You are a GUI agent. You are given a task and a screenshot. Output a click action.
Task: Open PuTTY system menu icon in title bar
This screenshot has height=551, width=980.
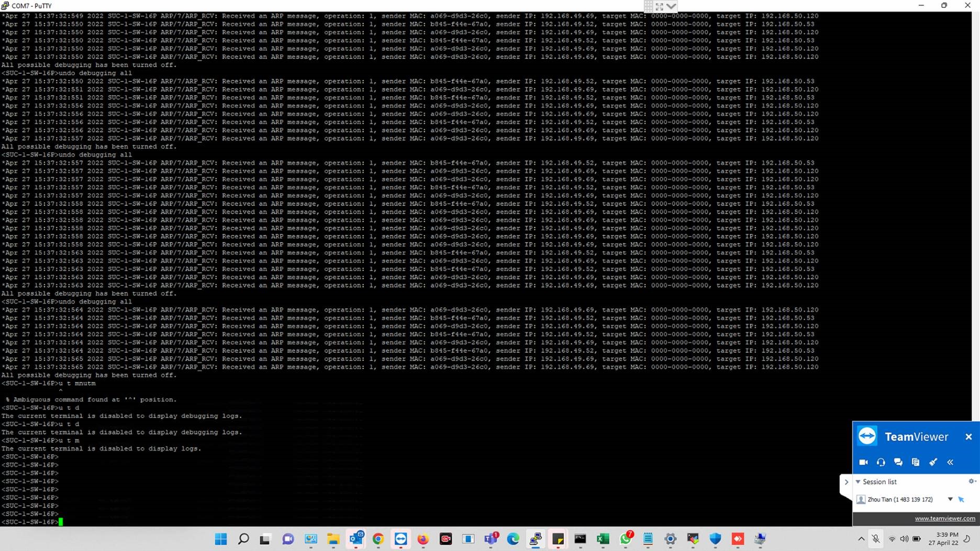point(5,5)
